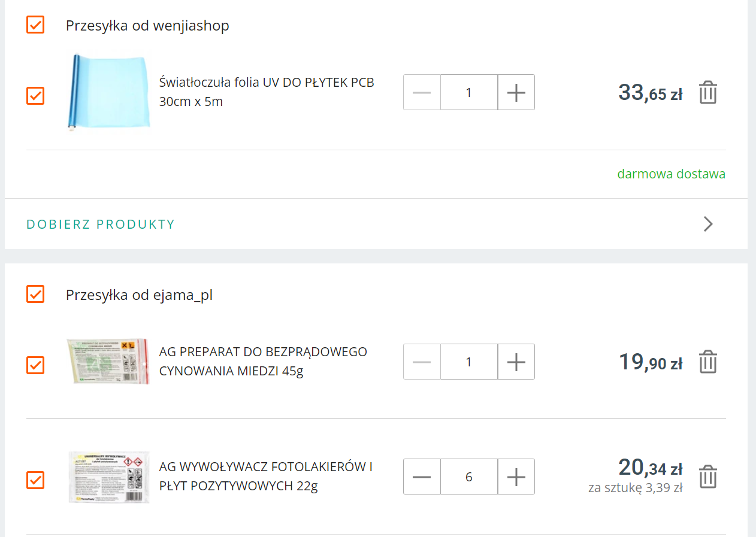756x537 pixels.
Task: Trash the AG WYWOŁYWACZ item
Action: (707, 477)
